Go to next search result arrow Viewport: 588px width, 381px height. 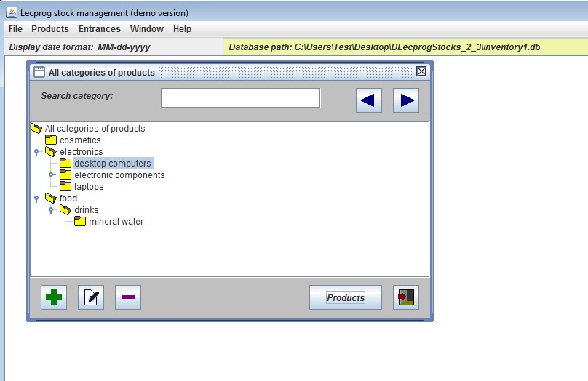click(406, 100)
